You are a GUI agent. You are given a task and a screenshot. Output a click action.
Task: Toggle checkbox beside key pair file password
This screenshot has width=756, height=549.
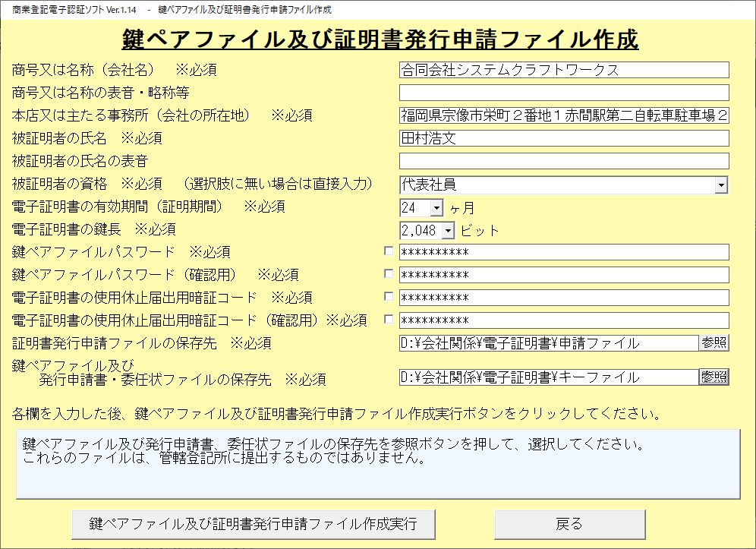[x=389, y=251]
